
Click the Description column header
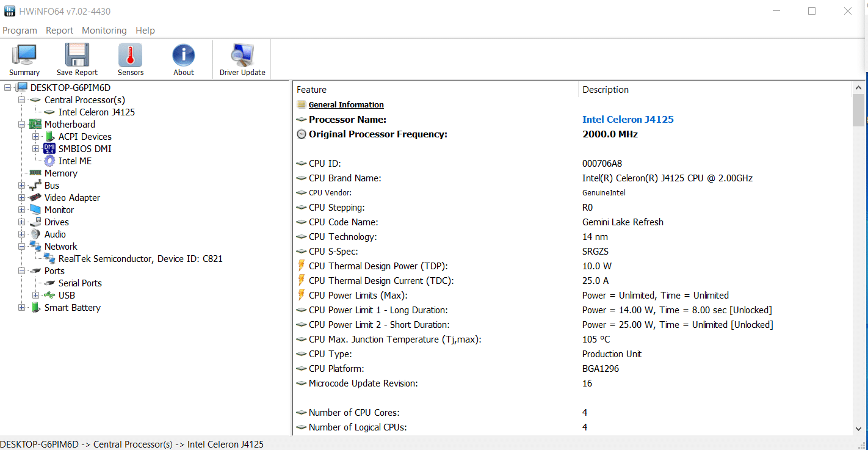tap(715, 90)
